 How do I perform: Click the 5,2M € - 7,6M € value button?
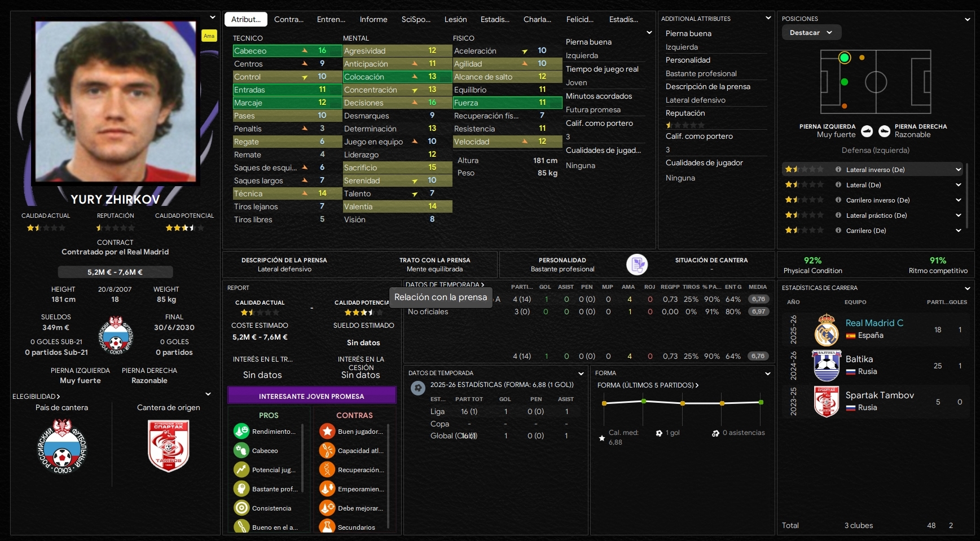pyautogui.click(x=115, y=272)
